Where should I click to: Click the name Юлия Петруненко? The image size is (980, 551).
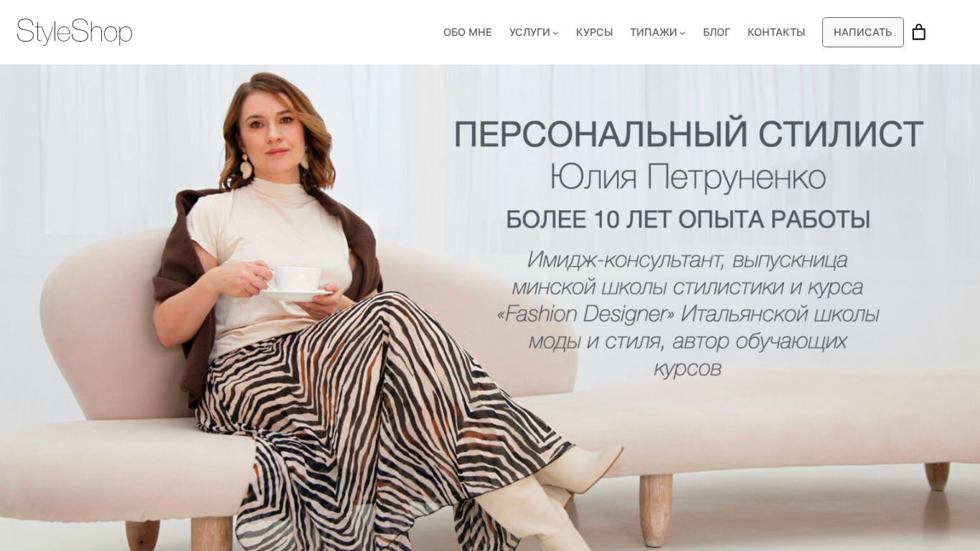(688, 177)
